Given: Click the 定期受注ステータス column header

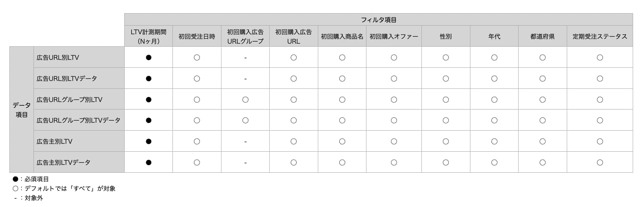Looking at the screenshot, I should tap(600, 36).
